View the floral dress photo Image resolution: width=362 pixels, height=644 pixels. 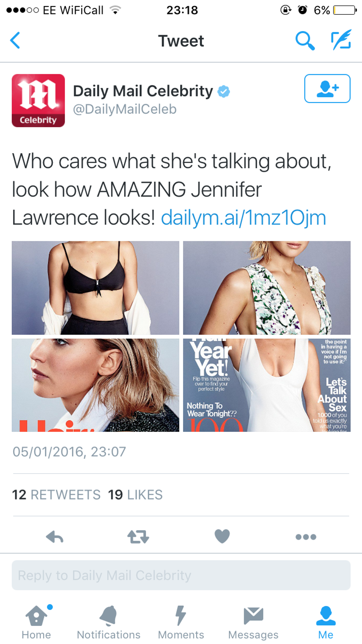click(267, 288)
